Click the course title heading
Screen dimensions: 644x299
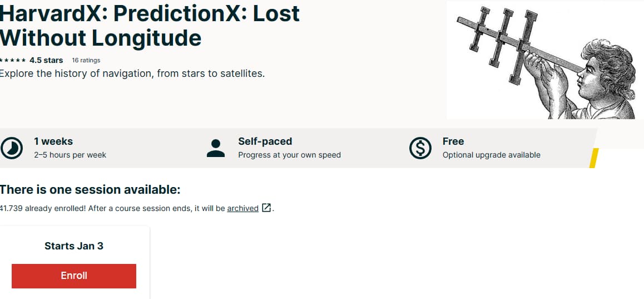click(149, 26)
